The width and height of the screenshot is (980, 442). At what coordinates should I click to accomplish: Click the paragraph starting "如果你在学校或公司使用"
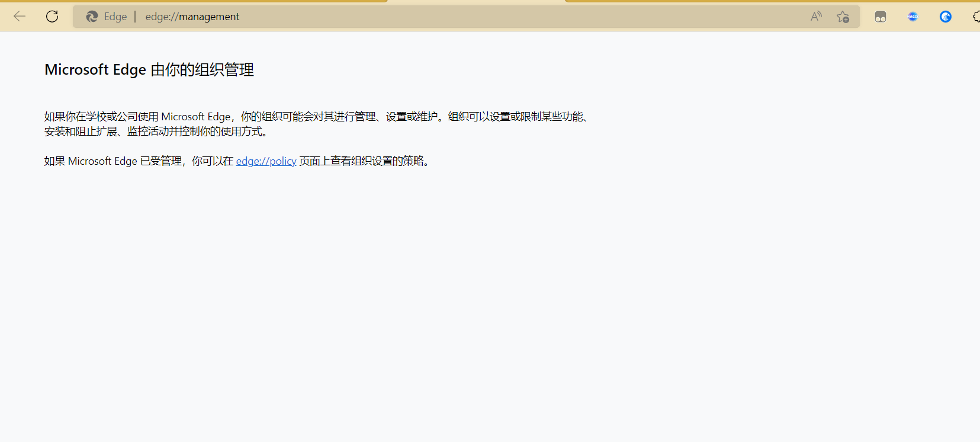pyautogui.click(x=318, y=124)
